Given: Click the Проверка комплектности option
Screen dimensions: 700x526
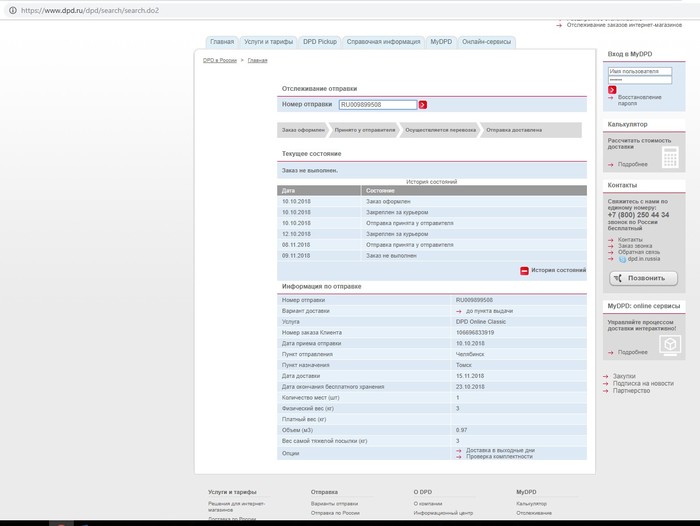Looking at the screenshot, I should point(499,456).
